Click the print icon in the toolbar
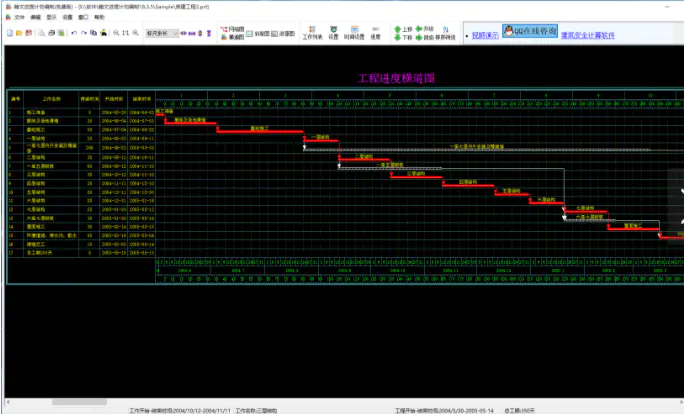 pyautogui.click(x=51, y=33)
